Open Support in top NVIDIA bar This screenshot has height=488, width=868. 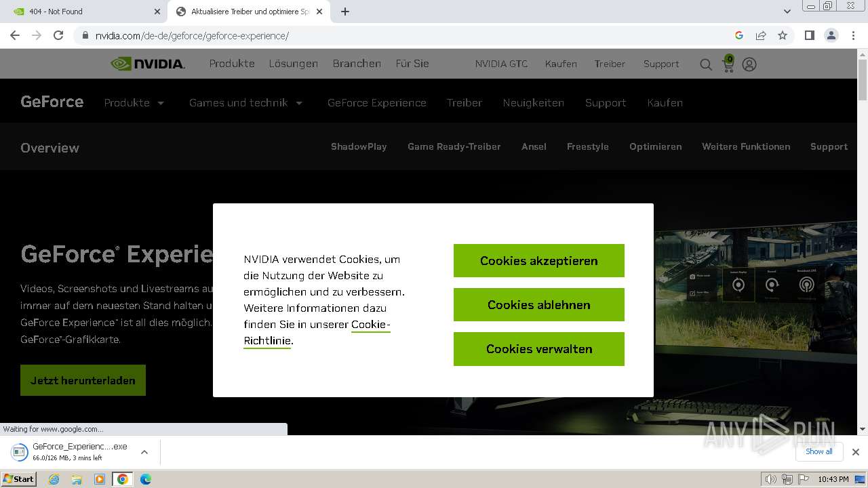pyautogui.click(x=661, y=64)
